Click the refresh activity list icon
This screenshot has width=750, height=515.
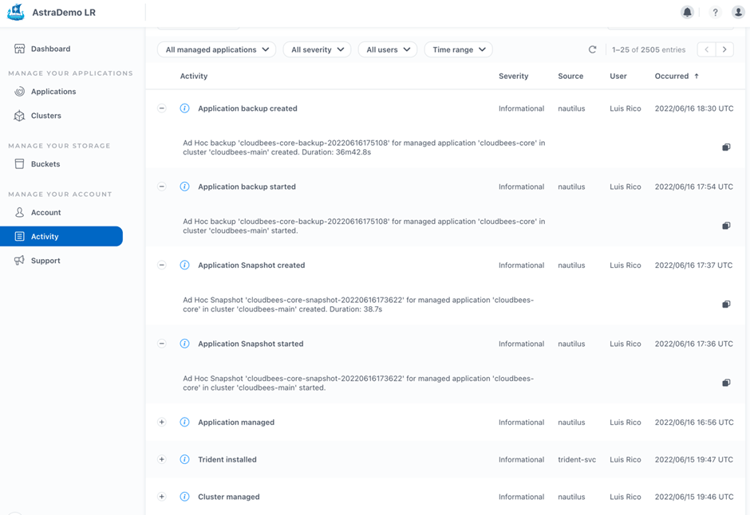[x=592, y=49]
